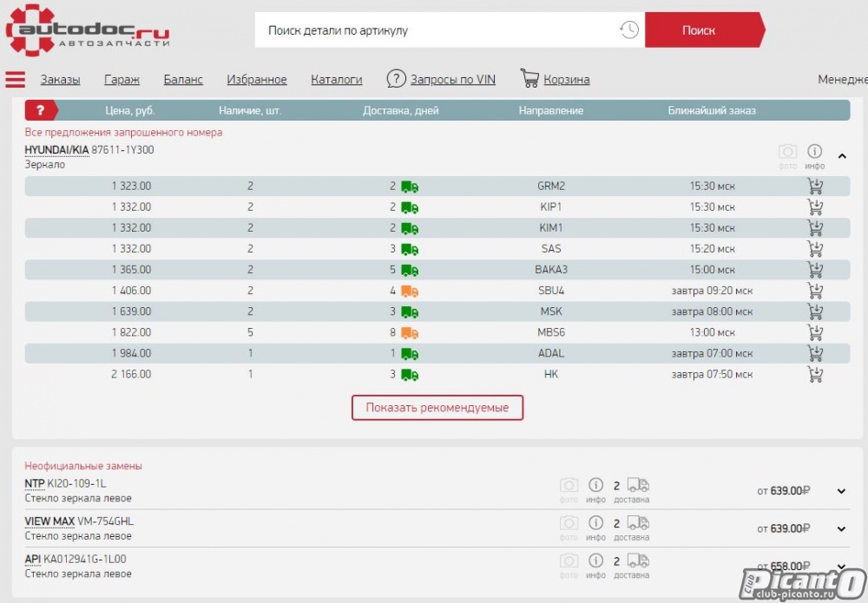
Task: Click delivery truck icon for NTP KI20-109-1L
Action: pyautogui.click(x=638, y=485)
